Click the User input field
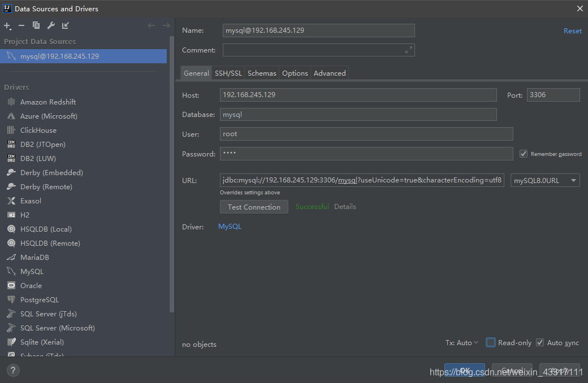 [366, 134]
